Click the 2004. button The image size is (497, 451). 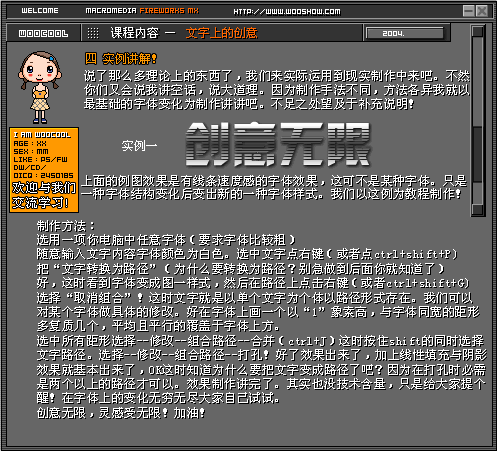click(x=405, y=33)
